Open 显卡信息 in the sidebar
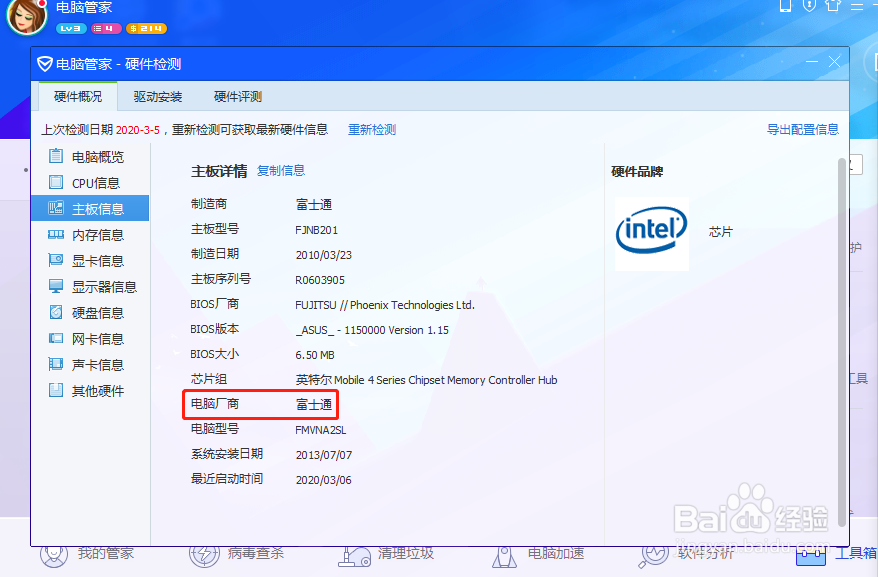This screenshot has height=577, width=878. [x=90, y=260]
